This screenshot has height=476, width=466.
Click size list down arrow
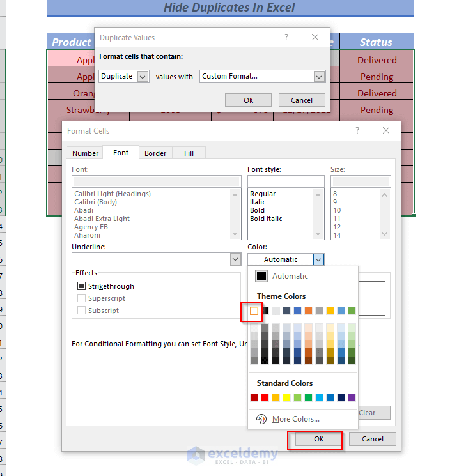tap(384, 234)
